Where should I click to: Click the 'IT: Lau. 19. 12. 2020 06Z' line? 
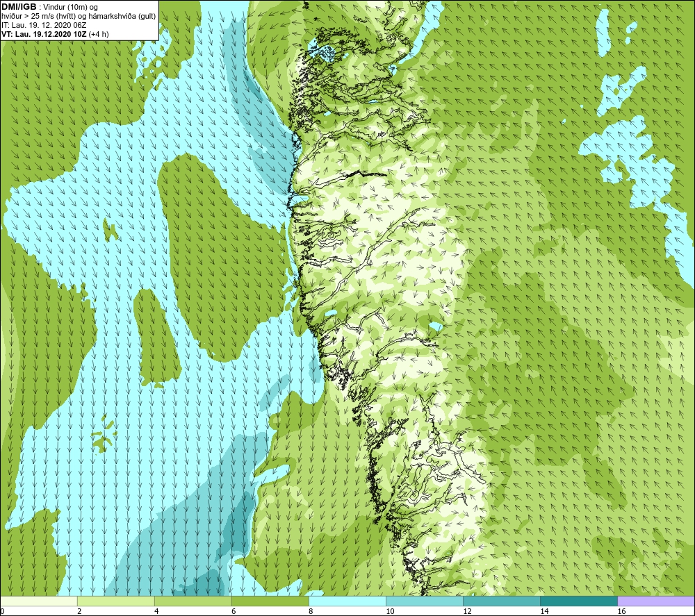pos(44,25)
